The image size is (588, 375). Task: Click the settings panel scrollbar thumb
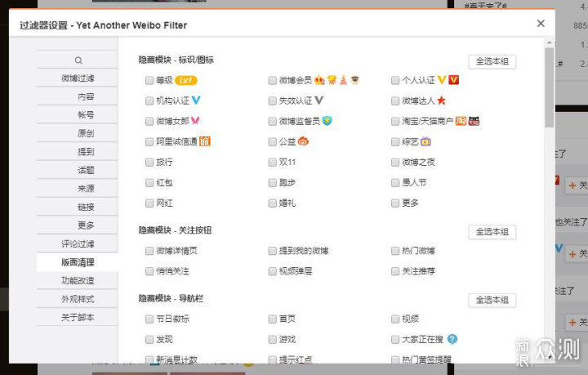(x=550, y=87)
